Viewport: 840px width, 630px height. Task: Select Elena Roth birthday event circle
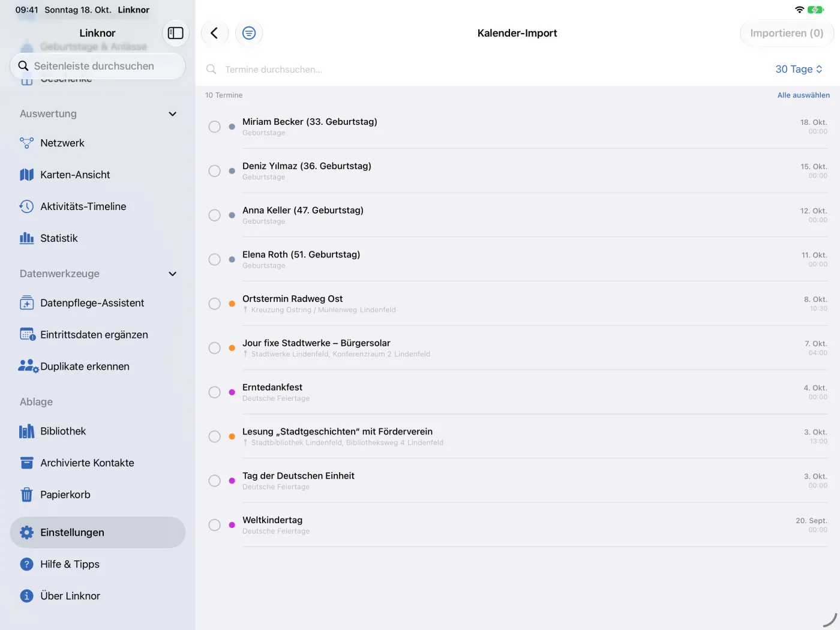[214, 259]
